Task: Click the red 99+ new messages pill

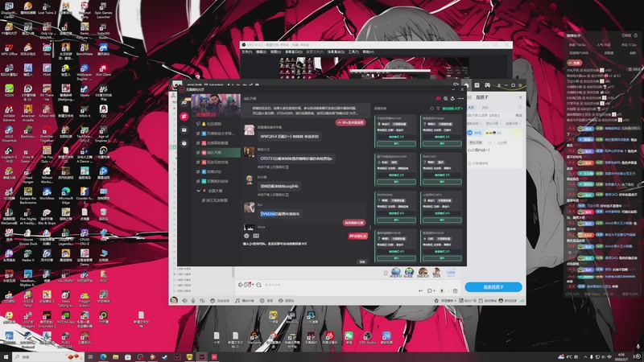Action: click(350, 122)
